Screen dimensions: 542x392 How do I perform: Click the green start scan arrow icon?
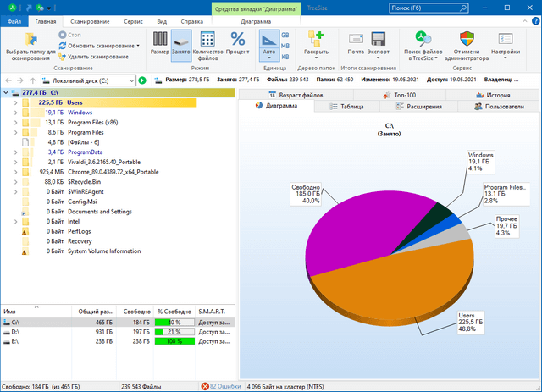pyautogui.click(x=142, y=80)
